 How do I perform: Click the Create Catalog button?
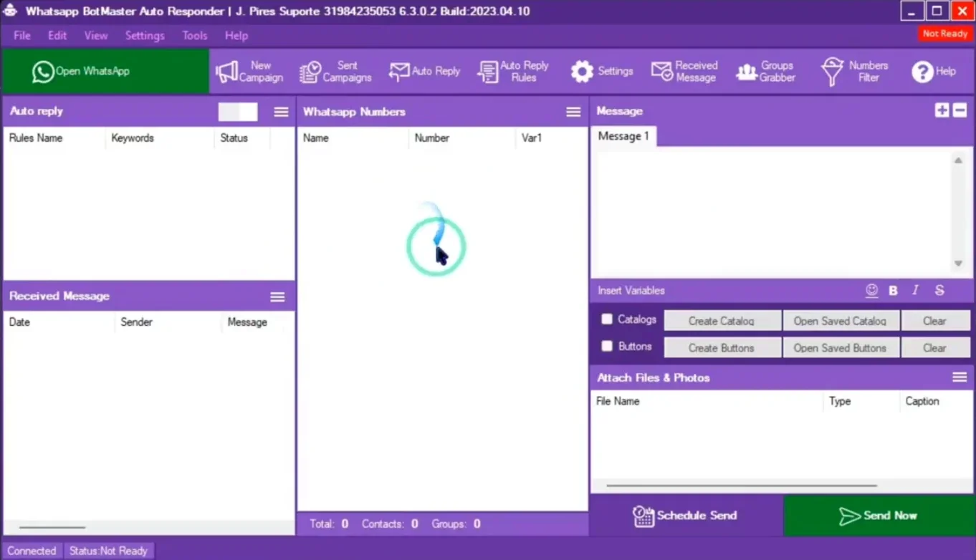722,321
